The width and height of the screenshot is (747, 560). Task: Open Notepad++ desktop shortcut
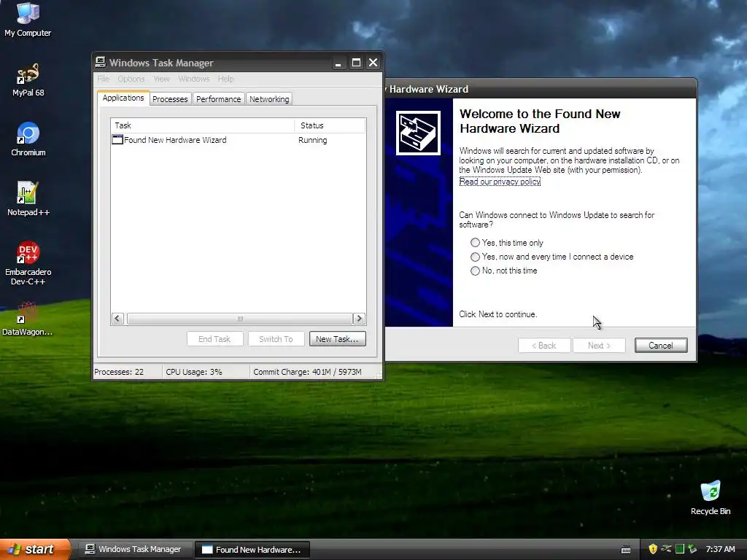(28, 198)
